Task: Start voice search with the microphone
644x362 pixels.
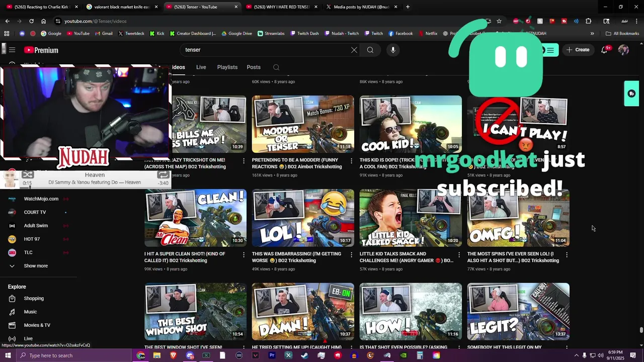Action: click(393, 50)
